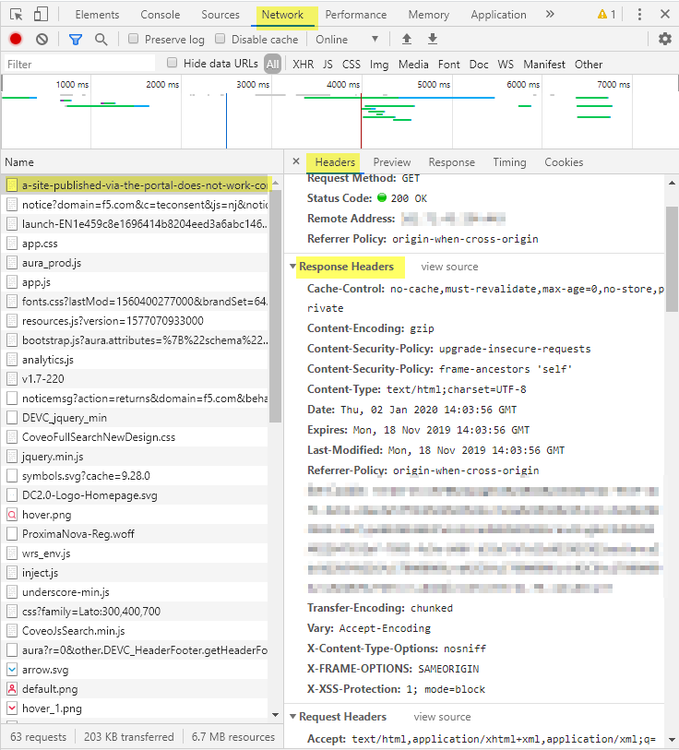This screenshot has width=679, height=750.
Task: Clear the network log
Action: [x=42, y=39]
